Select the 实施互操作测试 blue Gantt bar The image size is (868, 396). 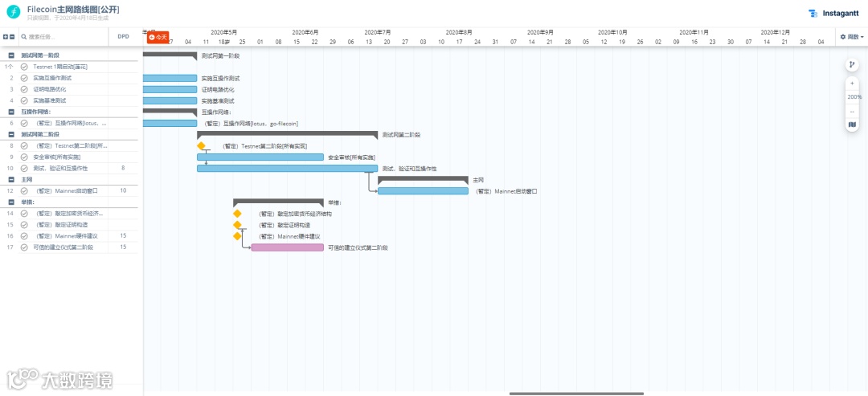pos(170,78)
